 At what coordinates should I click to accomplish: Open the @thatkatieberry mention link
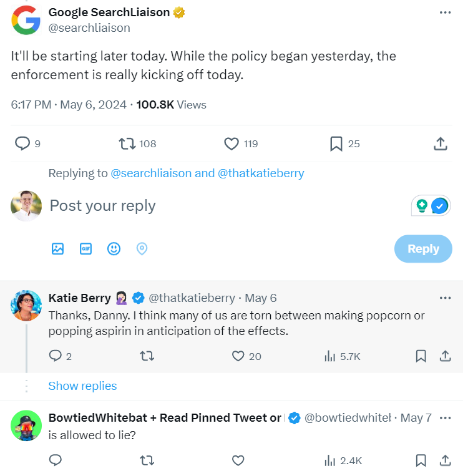[x=261, y=173]
